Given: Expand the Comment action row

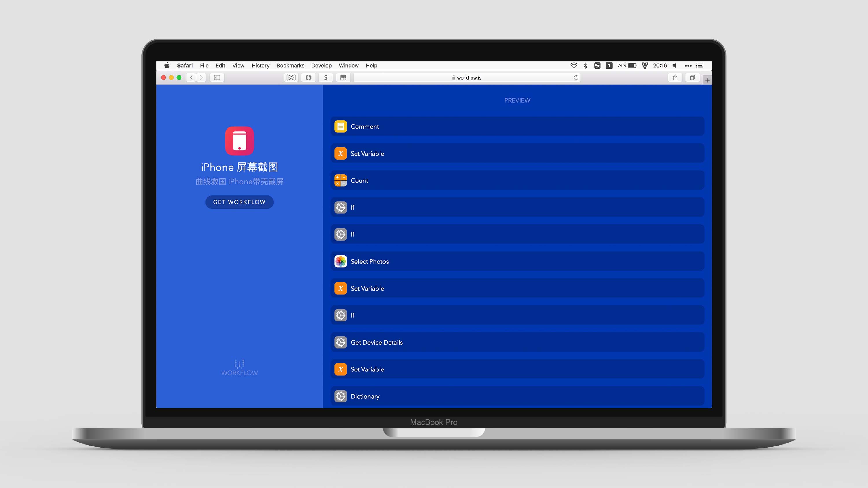Looking at the screenshot, I should [x=517, y=126].
